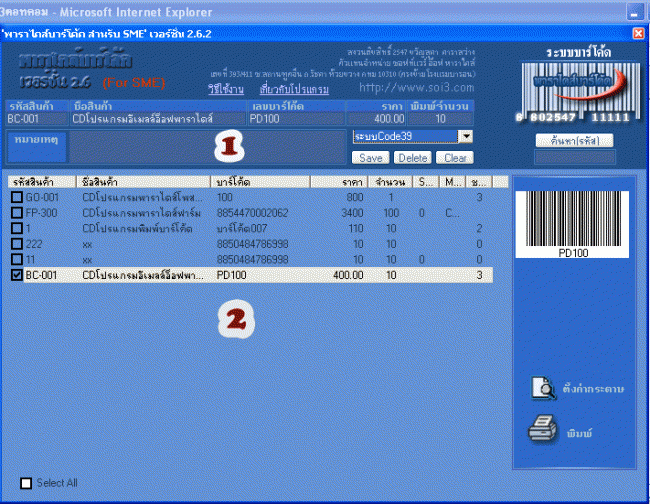The width and height of the screenshot is (650, 504).
Task: Select barcode 8854470002062 cell
Action: pos(252,213)
